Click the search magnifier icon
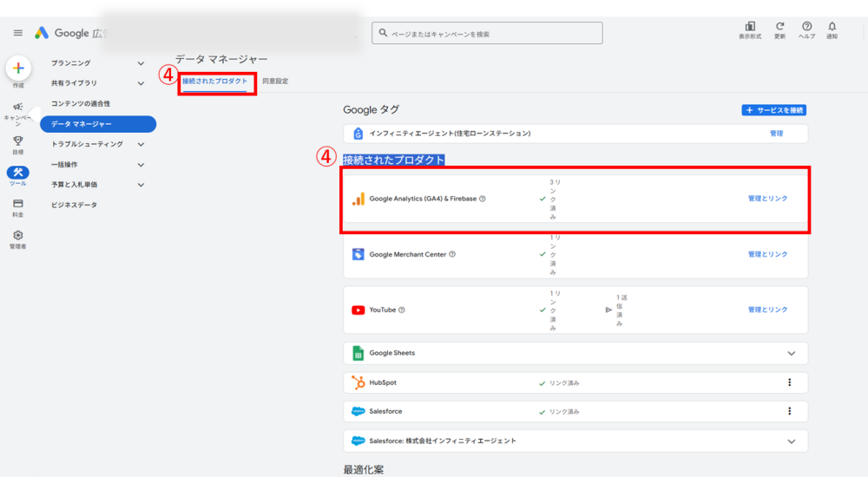The image size is (868, 477). click(x=383, y=33)
